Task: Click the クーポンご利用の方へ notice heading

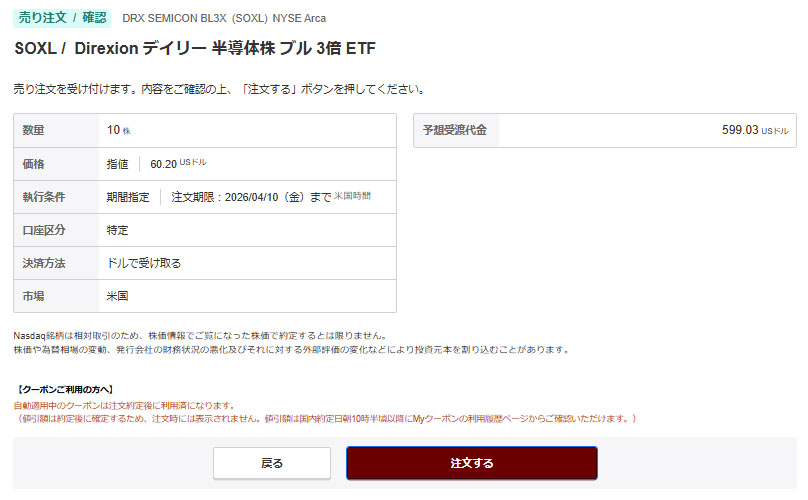Action: [66, 389]
